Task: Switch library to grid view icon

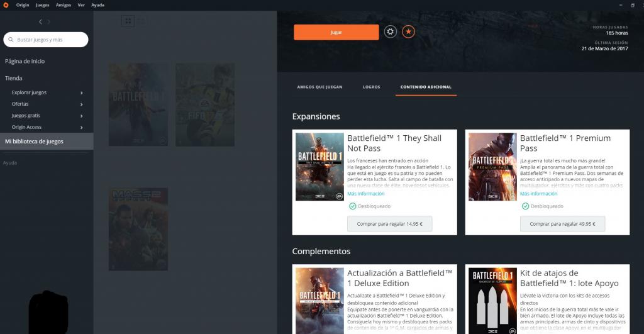Action: (128, 21)
